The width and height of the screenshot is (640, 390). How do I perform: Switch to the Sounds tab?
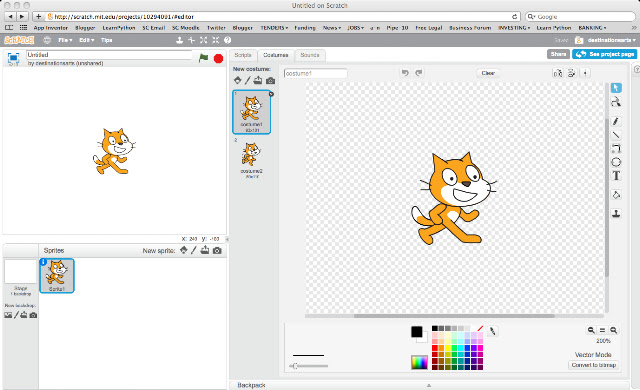(x=310, y=55)
